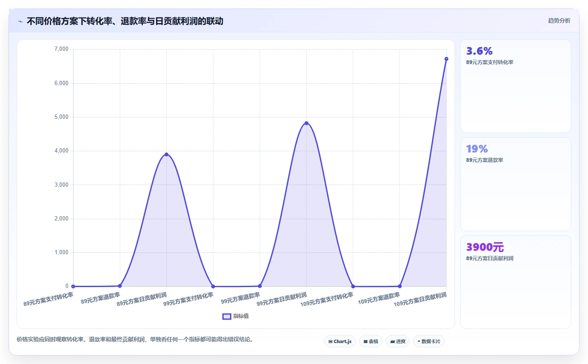Screen dimensions: 588x364
Task: Click the 89元方案退款率 card caption
Action: [x=485, y=160]
